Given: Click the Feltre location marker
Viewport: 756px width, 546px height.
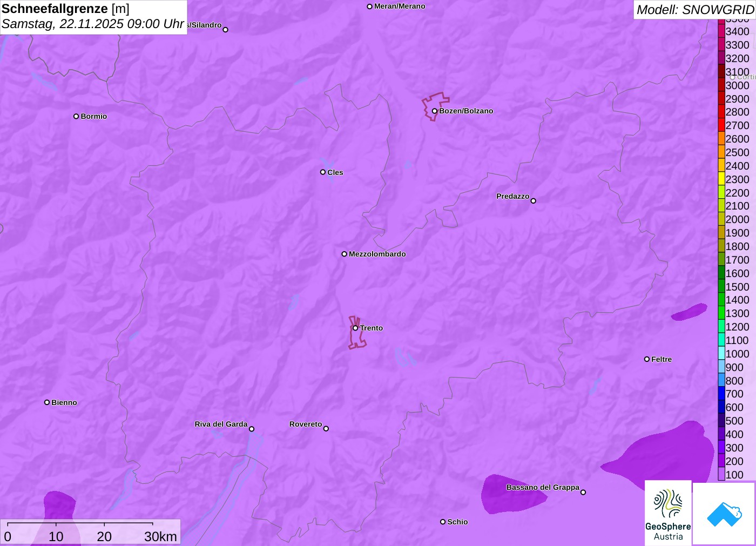Looking at the screenshot, I should tap(647, 359).
